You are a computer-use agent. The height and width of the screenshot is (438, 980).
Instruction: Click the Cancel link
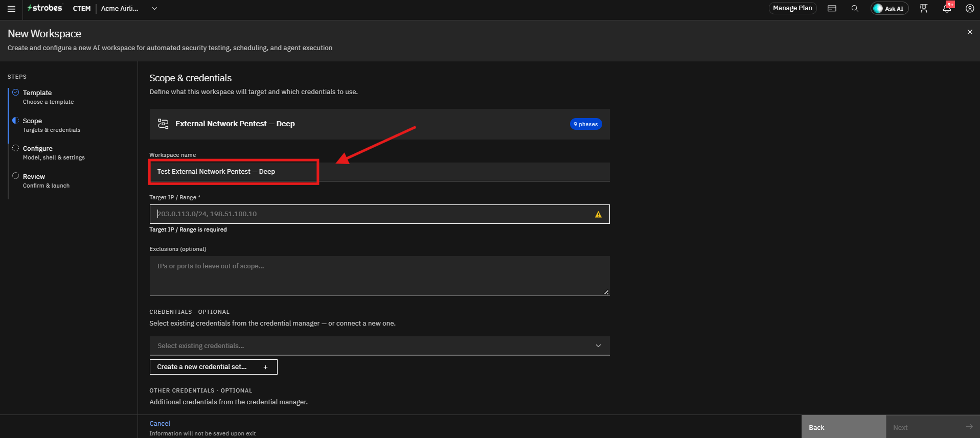(159, 423)
